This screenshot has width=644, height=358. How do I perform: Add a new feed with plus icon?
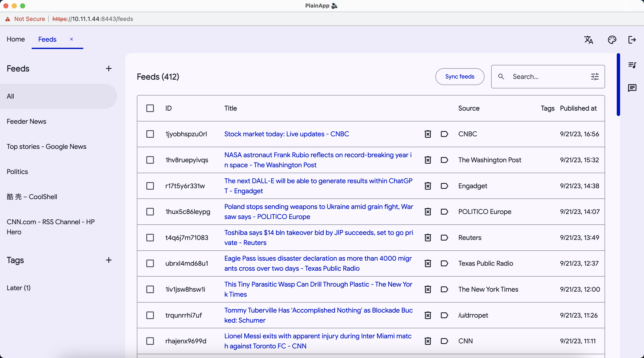[x=109, y=69]
